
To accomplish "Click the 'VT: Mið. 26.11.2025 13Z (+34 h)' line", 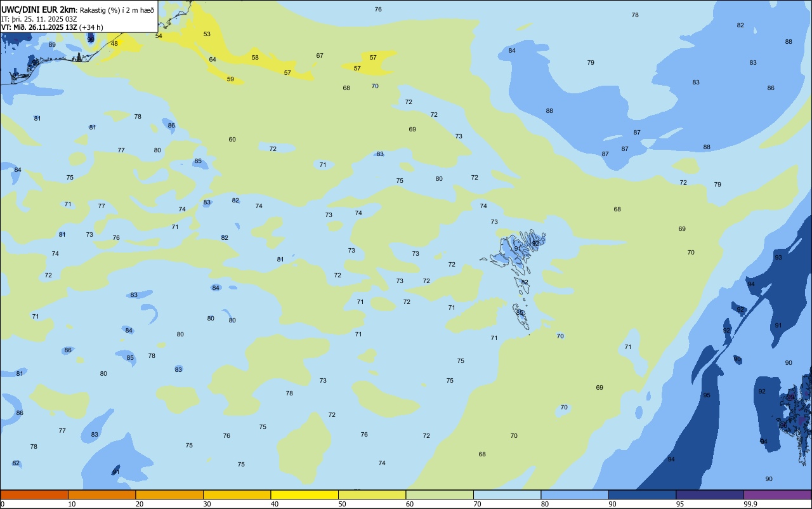I will (x=52, y=27).
